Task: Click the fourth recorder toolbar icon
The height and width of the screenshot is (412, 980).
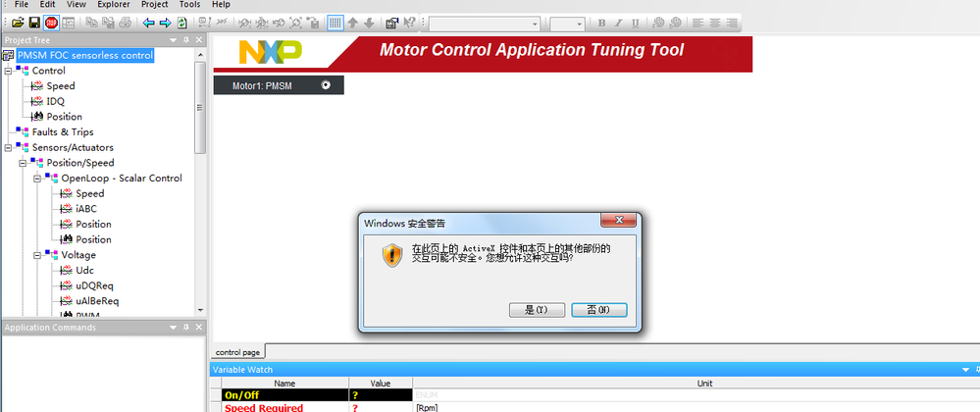Action: click(295, 24)
